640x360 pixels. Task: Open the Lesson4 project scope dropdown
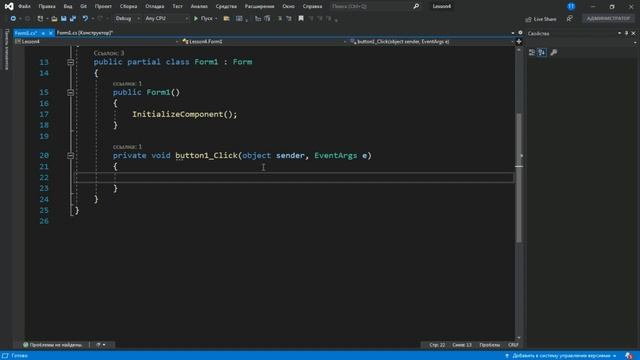click(x=97, y=42)
